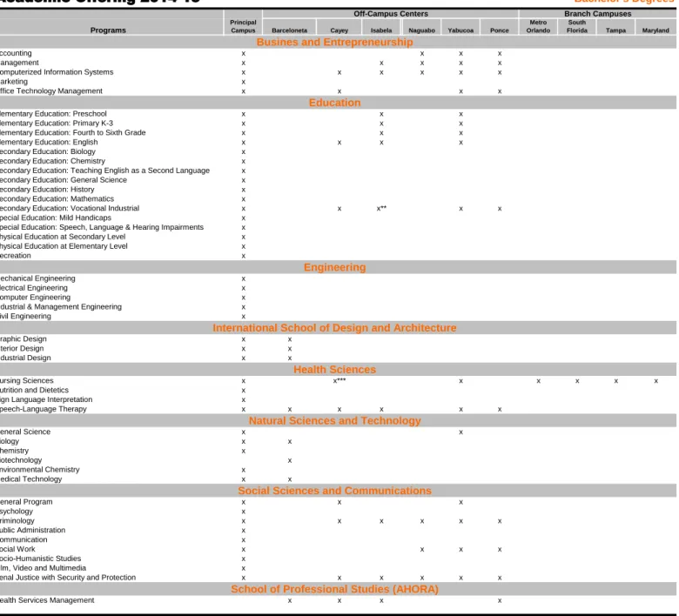Click the Engineering section heading

pyautogui.click(x=334, y=267)
